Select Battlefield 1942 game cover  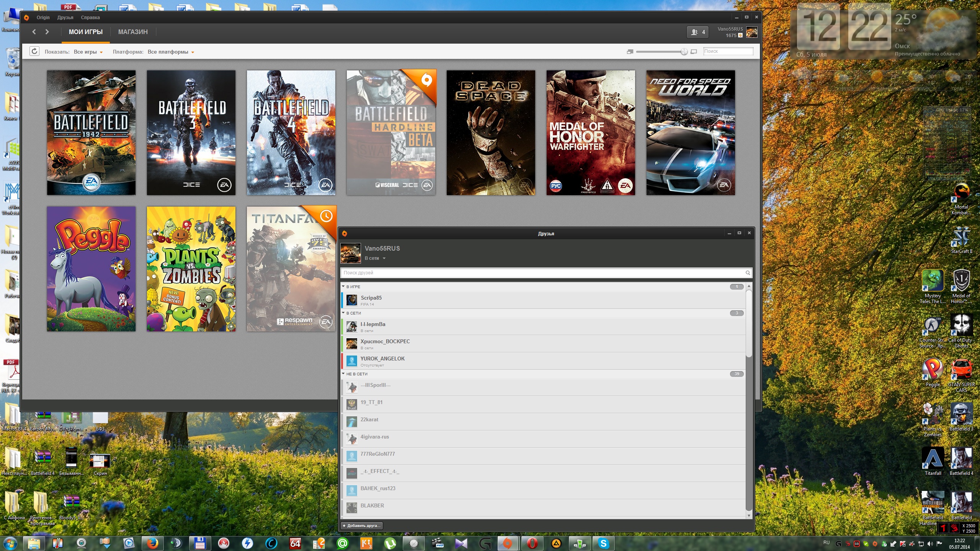click(x=91, y=133)
